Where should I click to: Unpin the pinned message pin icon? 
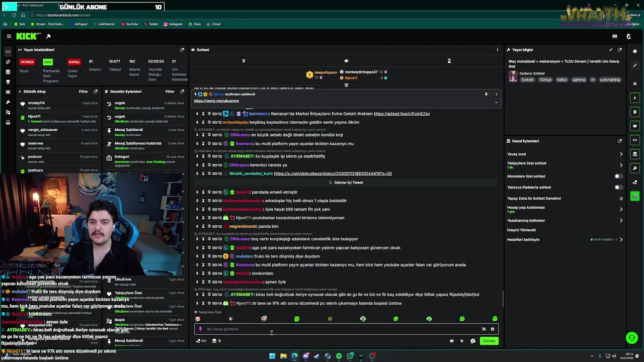pos(486,94)
